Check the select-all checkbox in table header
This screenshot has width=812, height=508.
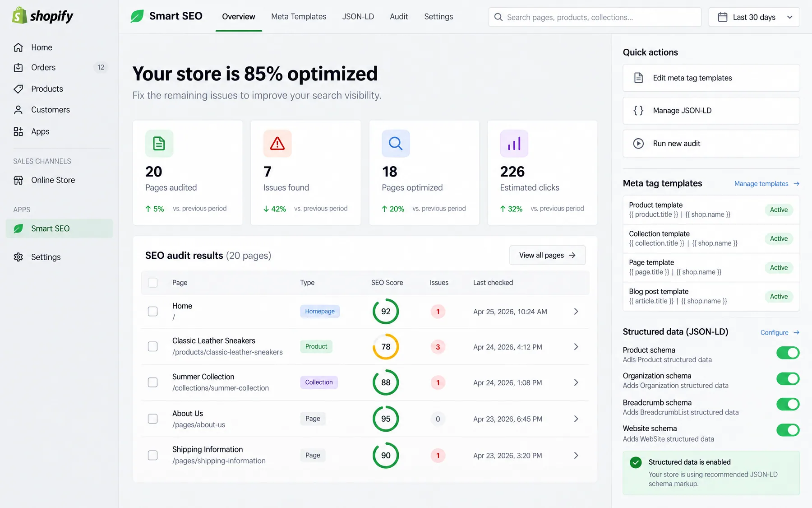point(153,283)
